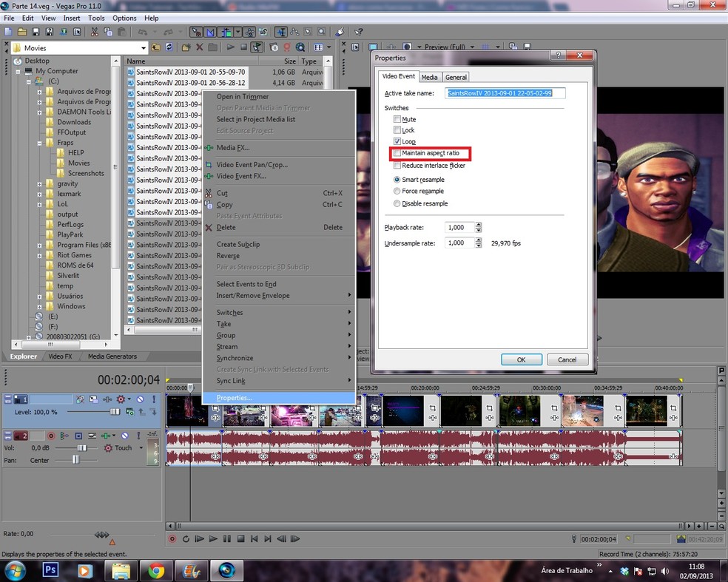Click the audio track Vol slider handle
Screen dimensions: 728x582
click(x=82, y=447)
